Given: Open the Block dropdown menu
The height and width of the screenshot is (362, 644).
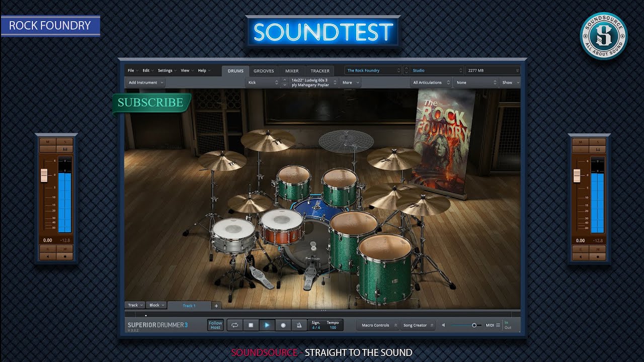Looking at the screenshot, I should click(157, 305).
